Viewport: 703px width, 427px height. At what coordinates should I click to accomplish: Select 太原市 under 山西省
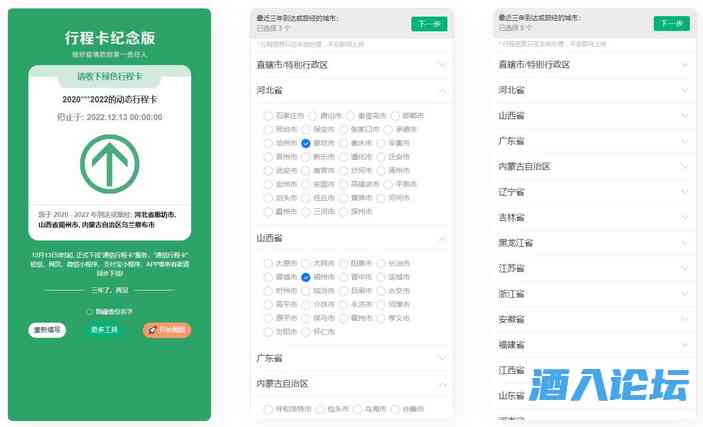[x=268, y=262]
